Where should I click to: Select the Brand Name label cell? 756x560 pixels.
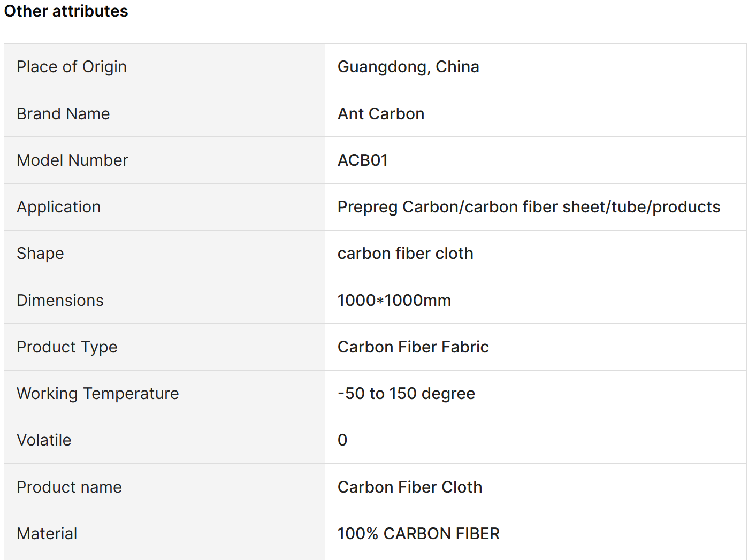click(164, 113)
